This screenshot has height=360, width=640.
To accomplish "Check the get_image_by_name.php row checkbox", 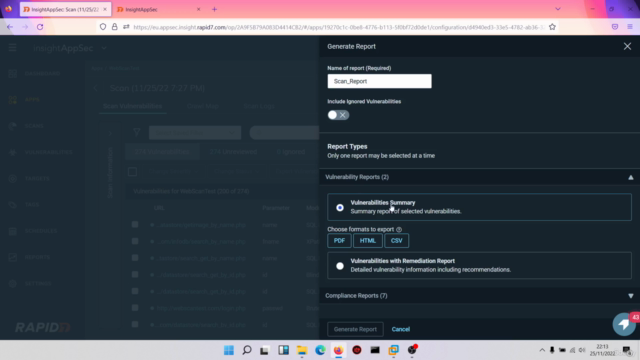I will [x=135, y=224].
